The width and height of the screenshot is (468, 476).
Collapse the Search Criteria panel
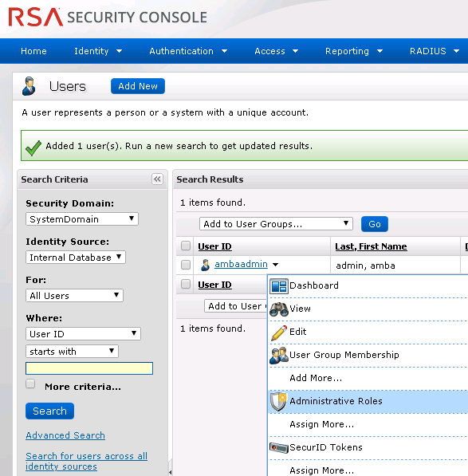click(157, 179)
